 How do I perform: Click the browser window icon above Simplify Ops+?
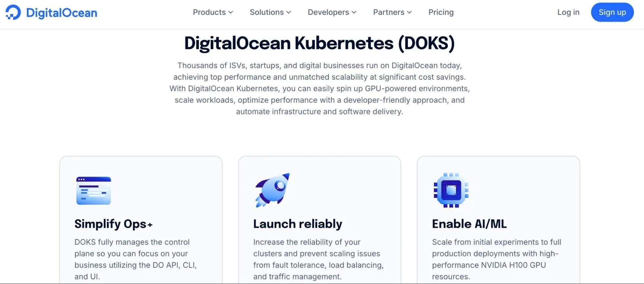tap(93, 190)
